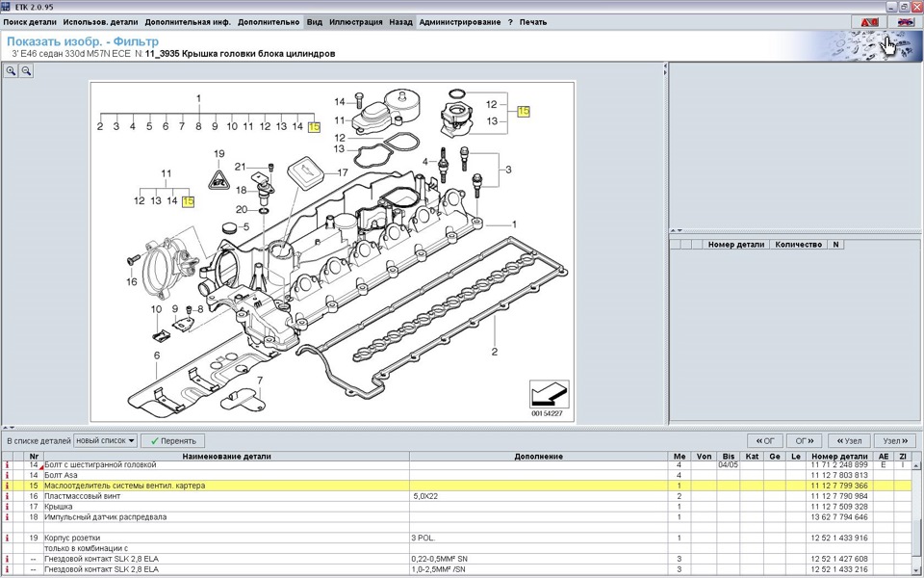Open the Иллюстрация menu

(355, 22)
